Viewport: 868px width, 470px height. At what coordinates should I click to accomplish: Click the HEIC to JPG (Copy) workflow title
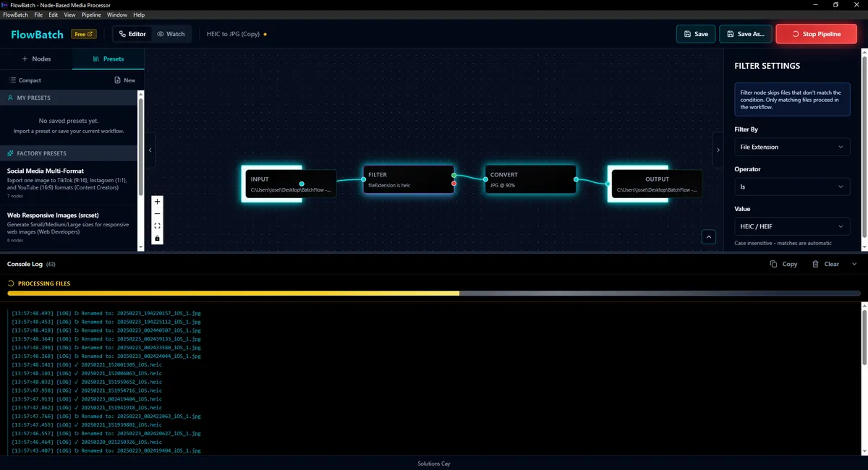click(x=233, y=34)
